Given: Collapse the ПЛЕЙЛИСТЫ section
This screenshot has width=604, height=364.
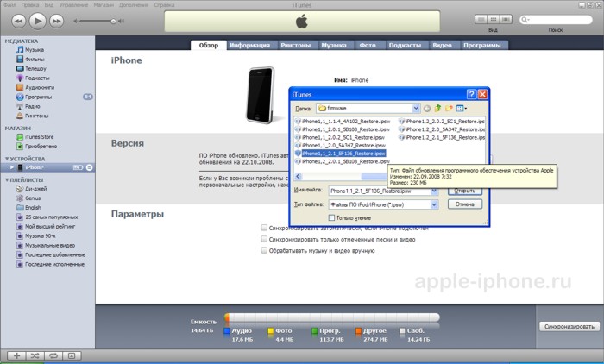Looking at the screenshot, I should (7, 180).
